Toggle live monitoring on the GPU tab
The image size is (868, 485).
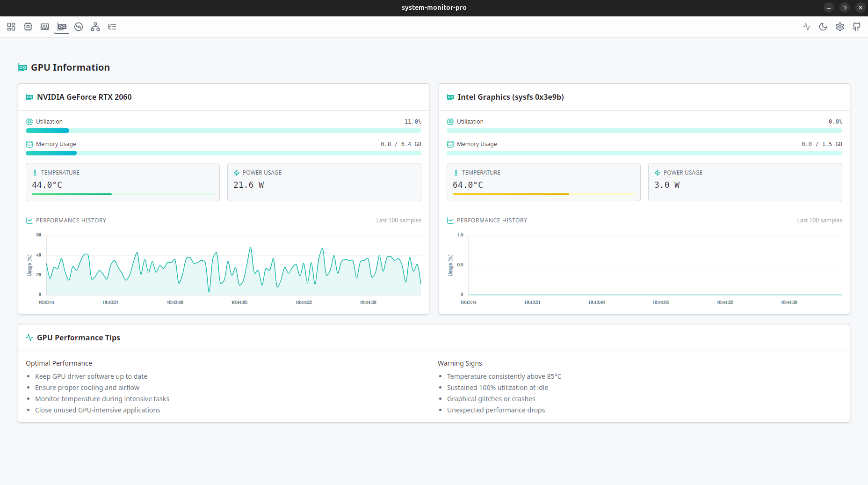coord(806,27)
